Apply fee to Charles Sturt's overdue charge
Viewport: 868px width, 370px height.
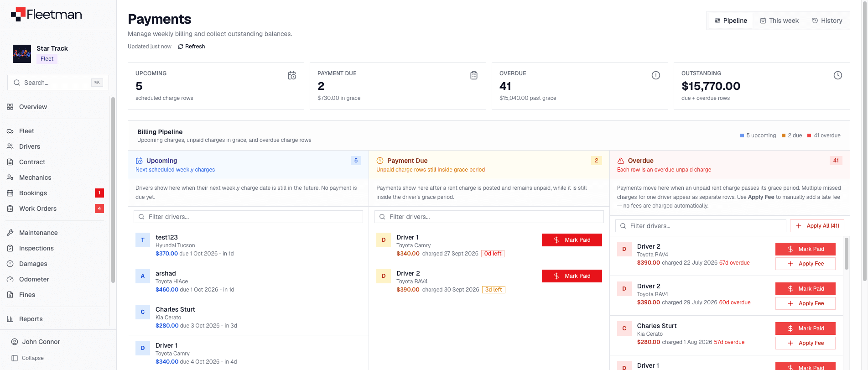(x=806, y=343)
